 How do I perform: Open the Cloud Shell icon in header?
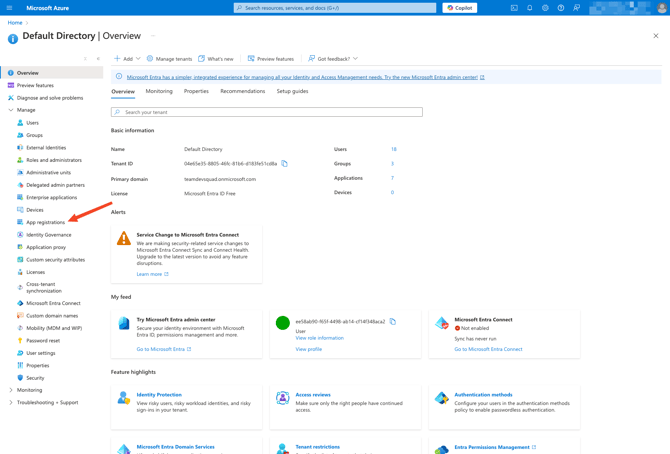click(514, 8)
